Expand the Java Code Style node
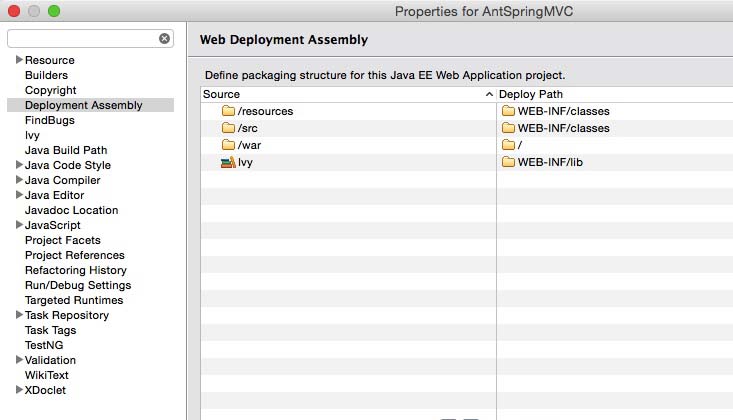This screenshot has width=733, height=420. [19, 165]
